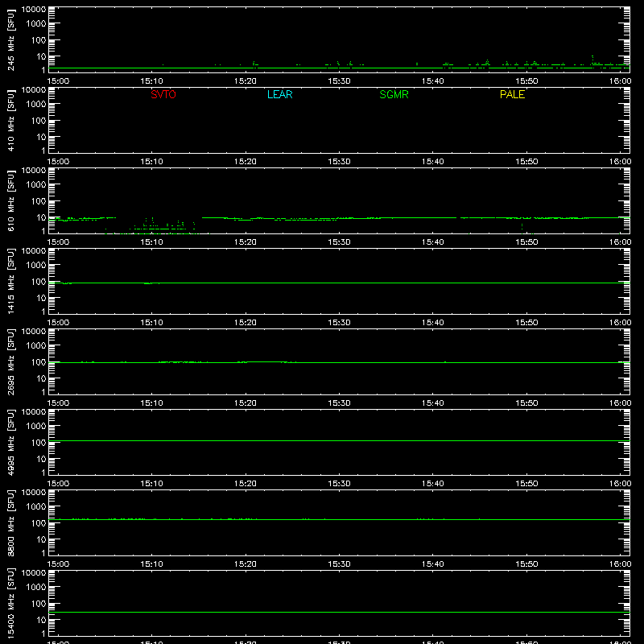Image resolution: width=644 pixels, height=644 pixels.
Task: Select the 8800 MHz [SFU] axis label
Action: tap(11, 523)
